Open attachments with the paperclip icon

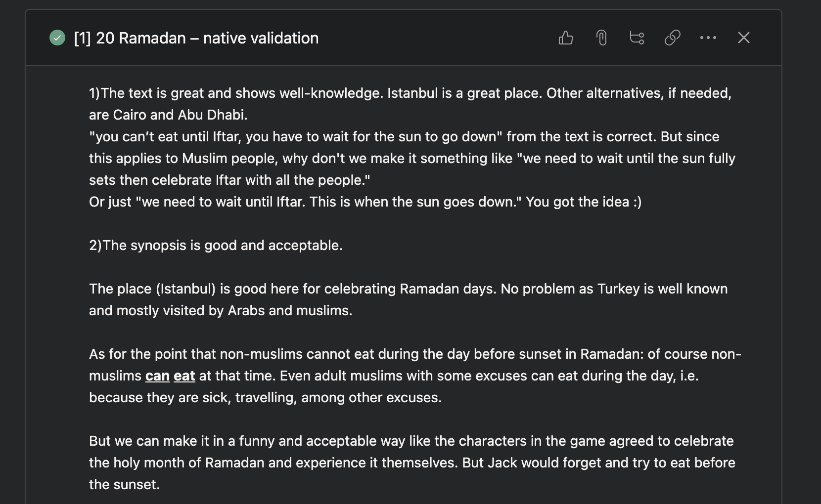[601, 38]
